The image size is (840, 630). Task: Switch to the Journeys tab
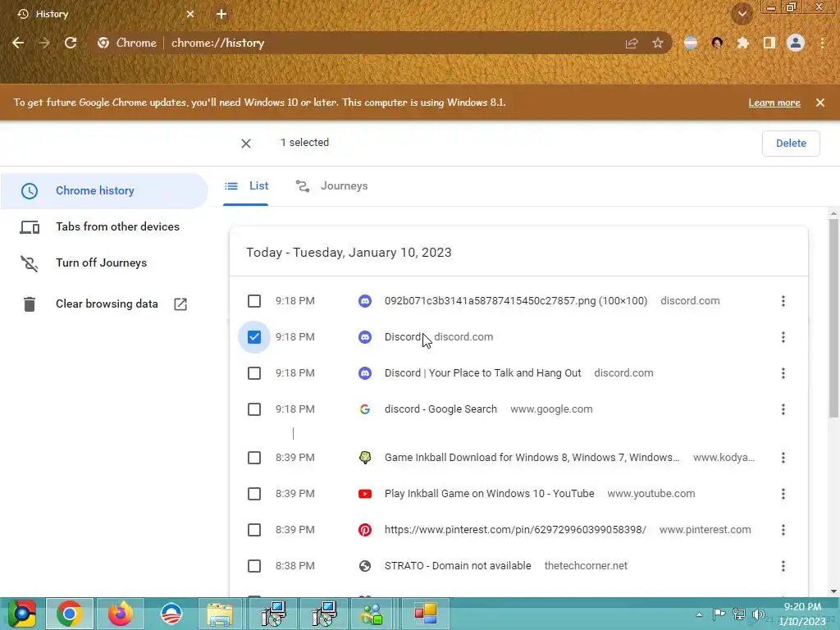[x=332, y=186]
